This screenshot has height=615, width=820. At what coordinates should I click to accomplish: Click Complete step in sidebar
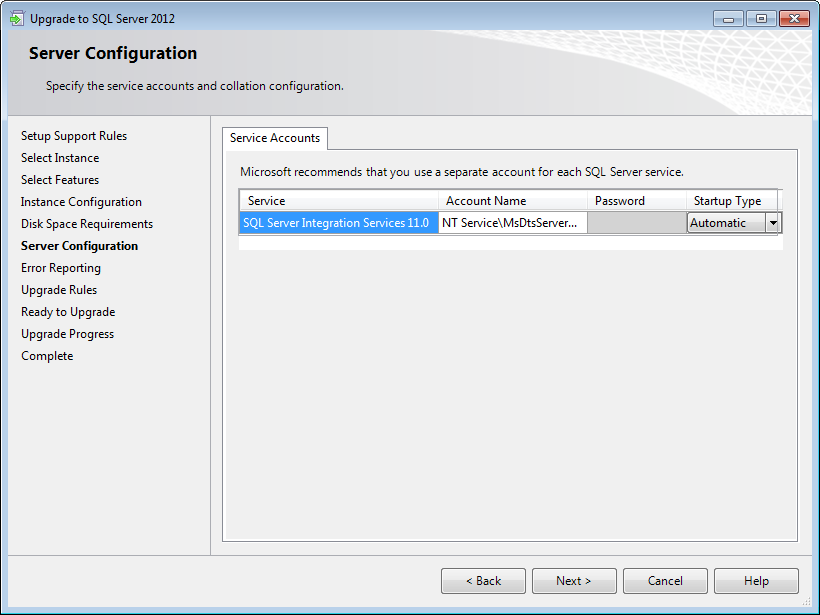click(47, 356)
